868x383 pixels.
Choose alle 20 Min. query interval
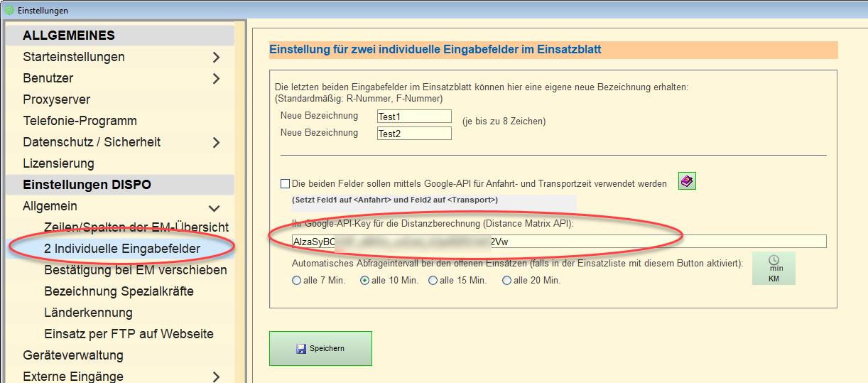507,281
